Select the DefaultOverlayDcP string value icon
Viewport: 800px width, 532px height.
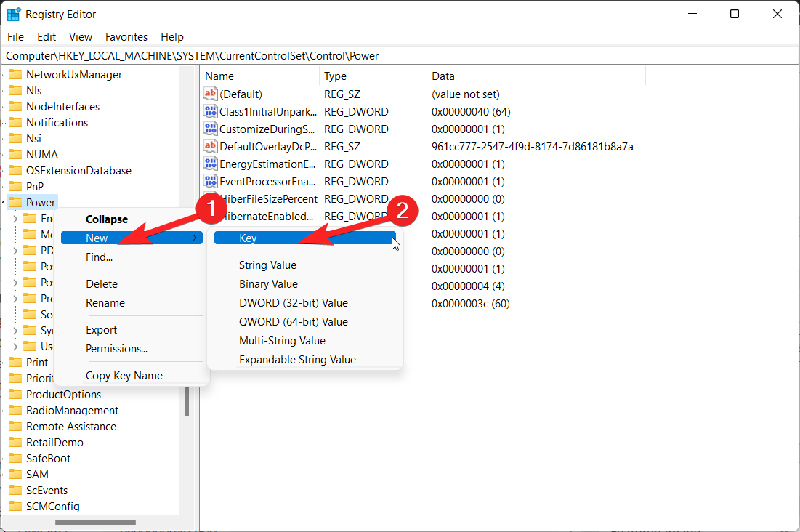[x=210, y=146]
